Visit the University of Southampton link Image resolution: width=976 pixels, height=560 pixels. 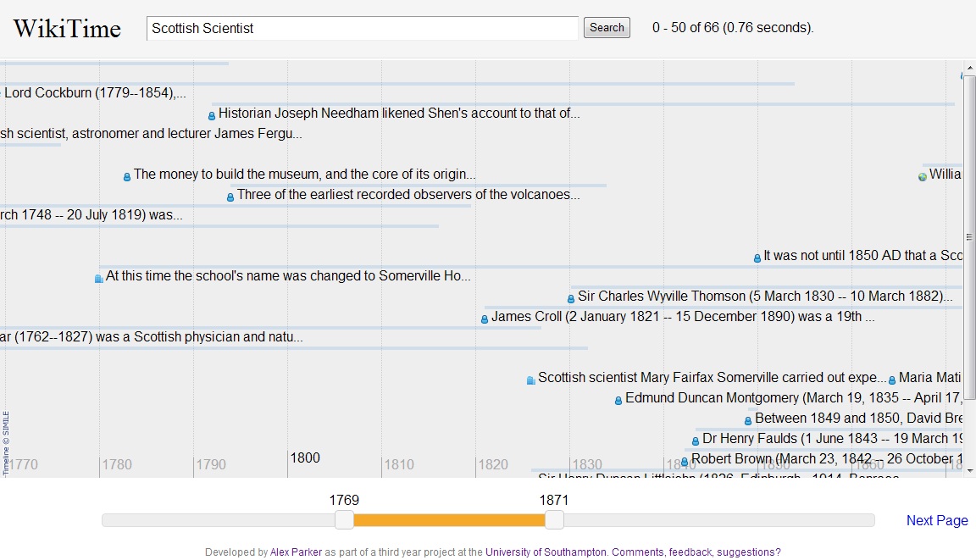pyautogui.click(x=546, y=552)
